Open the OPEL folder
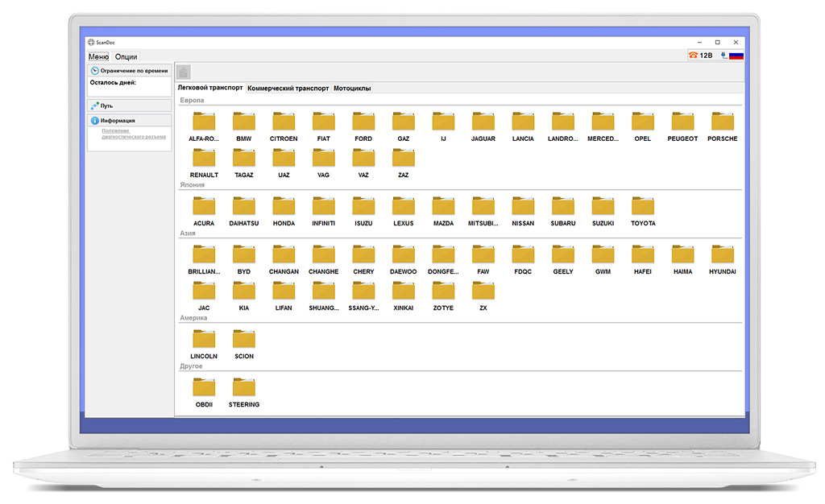The height and width of the screenshot is (504, 825). 642,126
